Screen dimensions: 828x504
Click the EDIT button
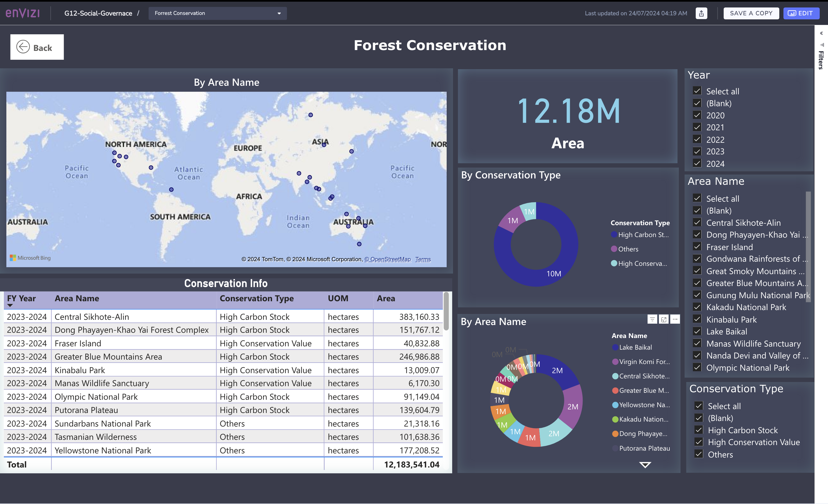pos(801,13)
